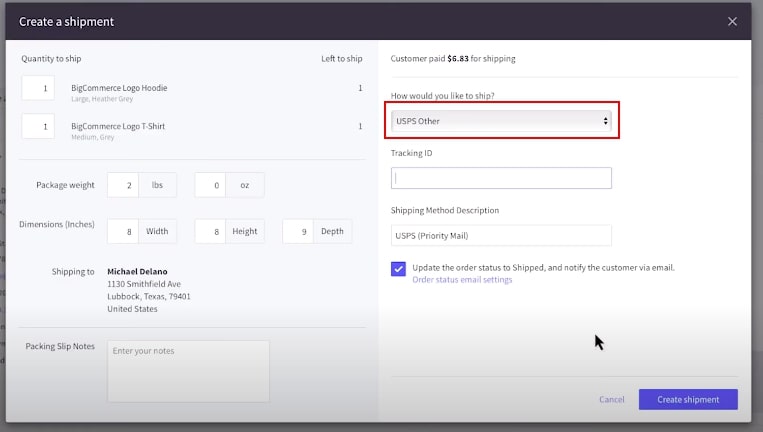Screen dimensions: 763x432
Task: Click the Width dimension field
Action: pyautogui.click(x=123, y=231)
